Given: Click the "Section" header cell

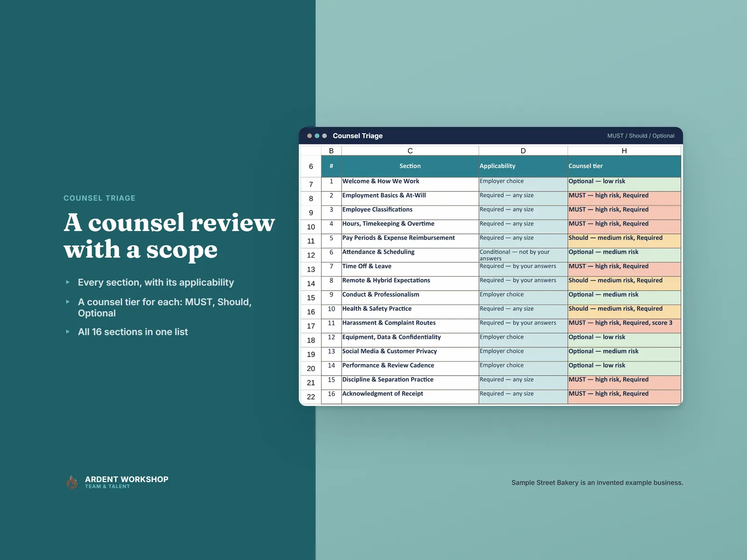Looking at the screenshot, I should [410, 166].
